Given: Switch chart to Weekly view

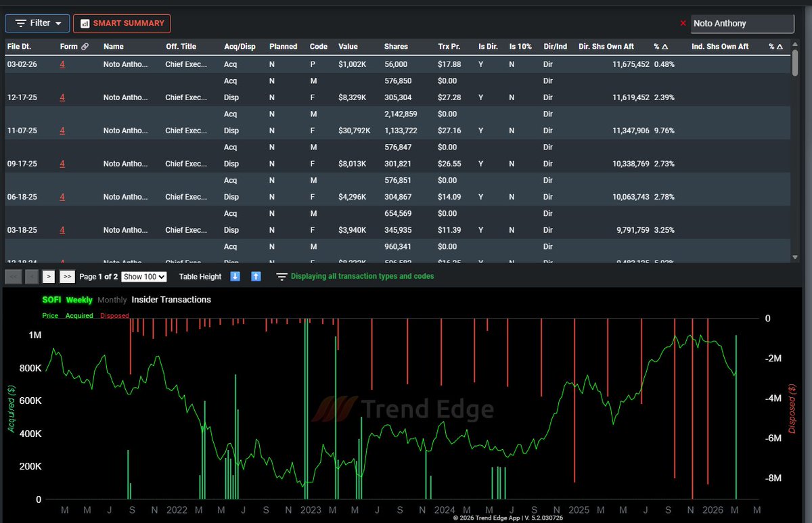Looking at the screenshot, I should pyautogui.click(x=79, y=300).
